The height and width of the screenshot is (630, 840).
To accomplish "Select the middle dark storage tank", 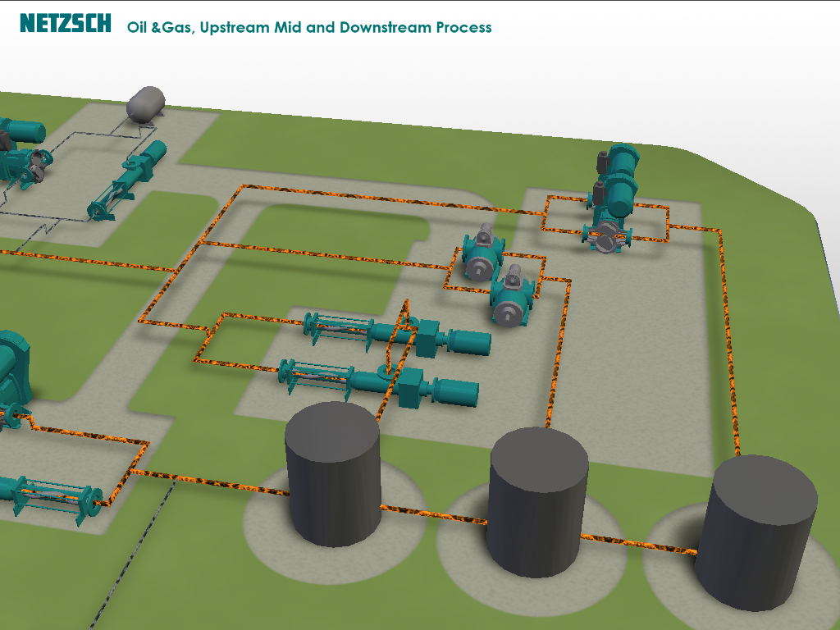I will click(538, 502).
